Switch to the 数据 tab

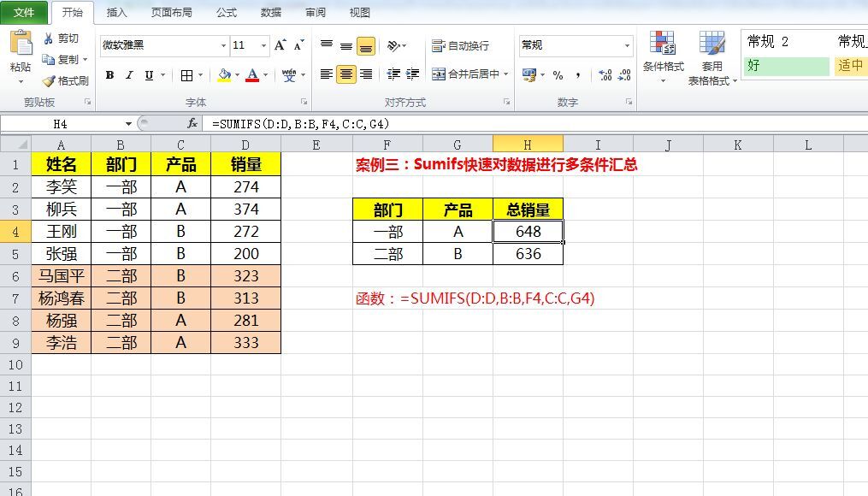click(271, 13)
